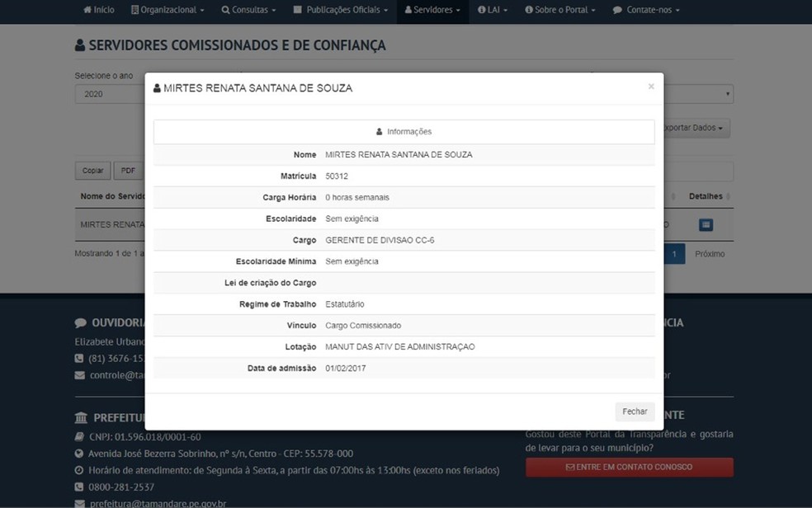Screen dimensions: 812x508
Task: Click the home icon beside Início
Action: click(x=87, y=10)
